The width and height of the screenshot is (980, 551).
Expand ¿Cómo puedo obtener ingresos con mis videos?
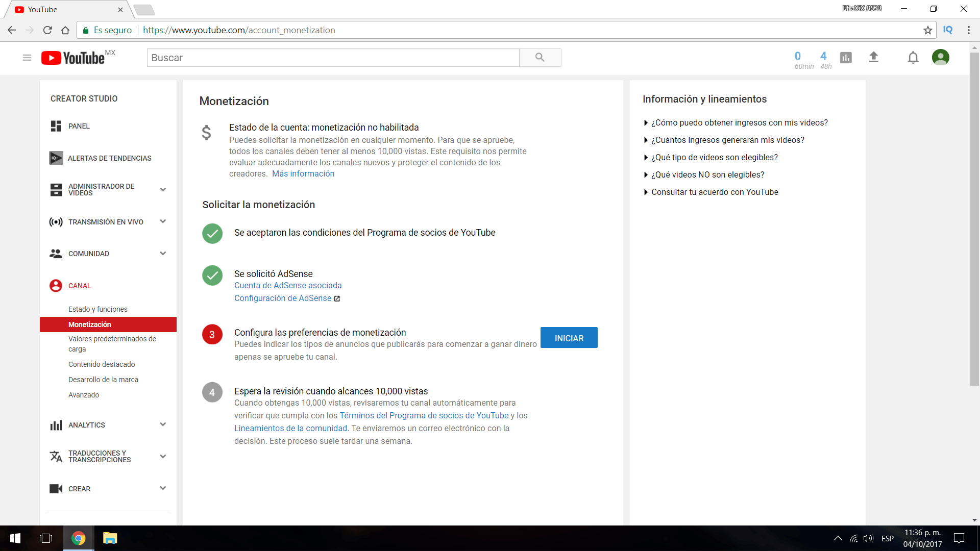click(x=736, y=123)
